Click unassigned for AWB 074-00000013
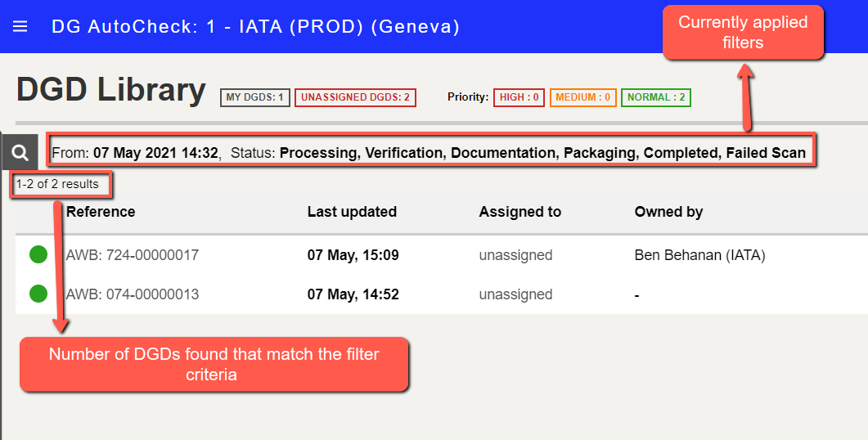The height and width of the screenshot is (440, 868). pyautogui.click(x=515, y=294)
